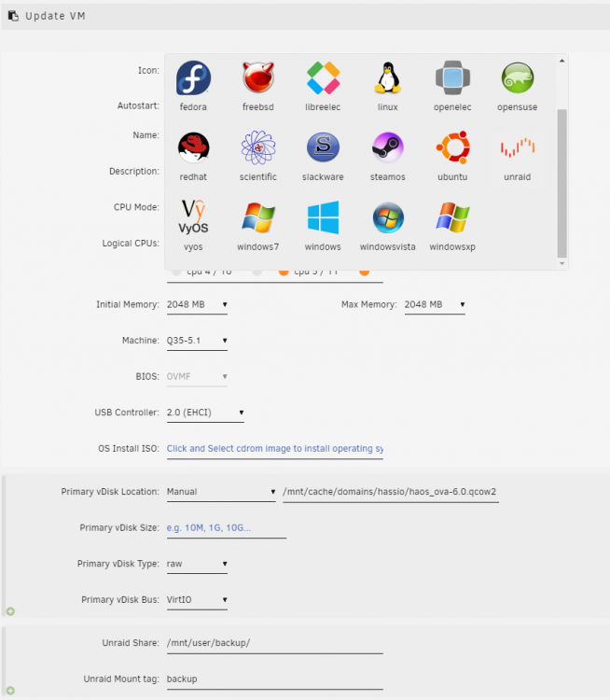
Task: Click the Unraid Mount tag field
Action: (275, 679)
